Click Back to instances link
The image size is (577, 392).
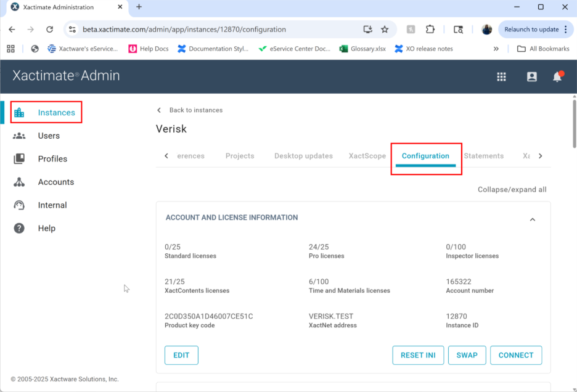tap(196, 110)
